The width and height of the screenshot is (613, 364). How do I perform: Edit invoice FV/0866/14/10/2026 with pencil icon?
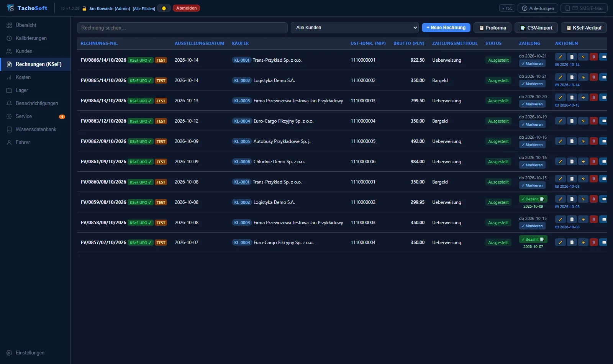pos(560,57)
